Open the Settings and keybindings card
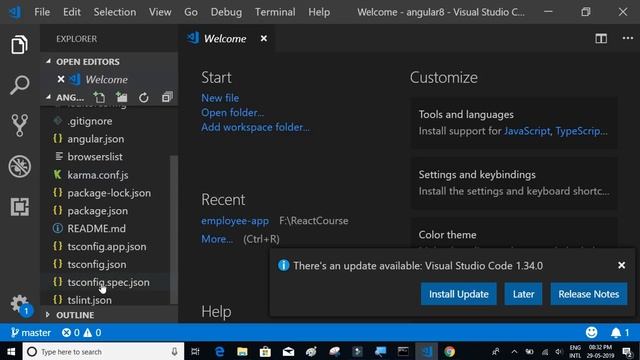This screenshot has height=360, width=640. pyautogui.click(x=514, y=183)
